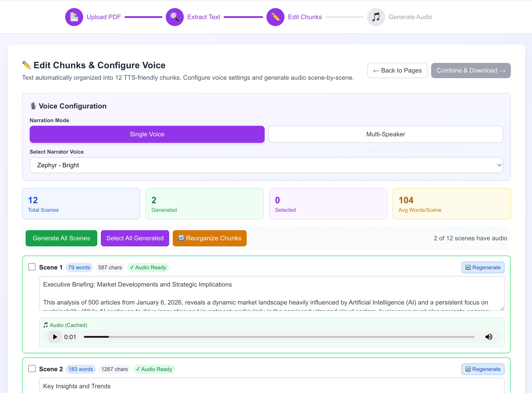The height and width of the screenshot is (393, 532).
Task: Click Regenerate for Scene 2
Action: coord(483,369)
